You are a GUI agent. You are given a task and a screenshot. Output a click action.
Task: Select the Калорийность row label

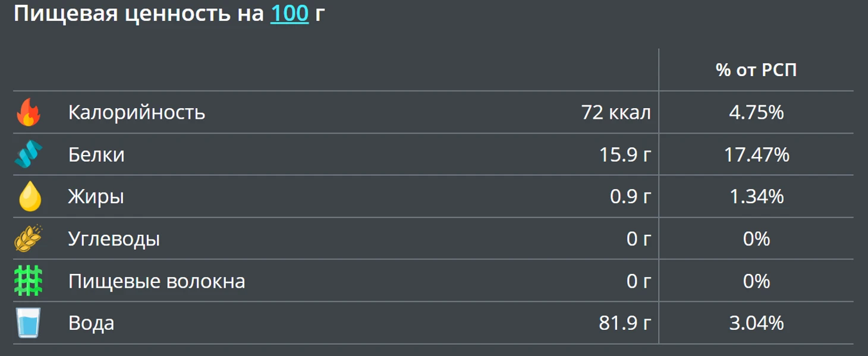137,112
